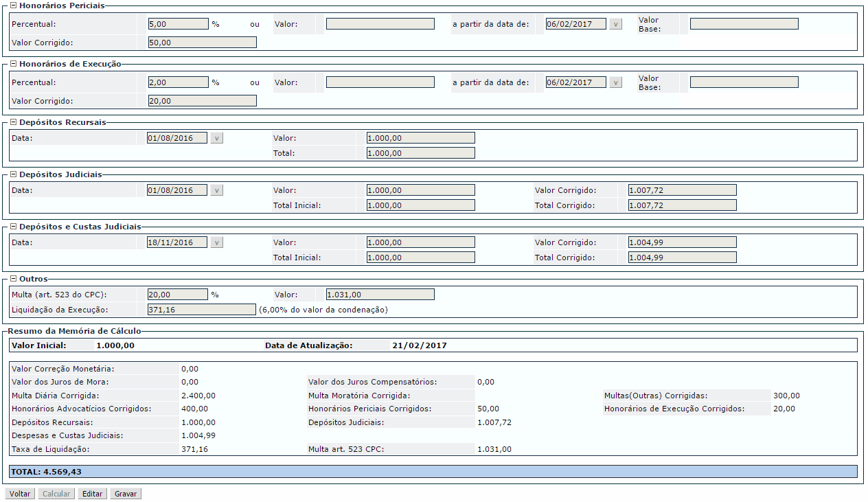This screenshot has height=502, width=868.
Task: Collapse the Depósitos Judiciais section
Action: click(13, 174)
